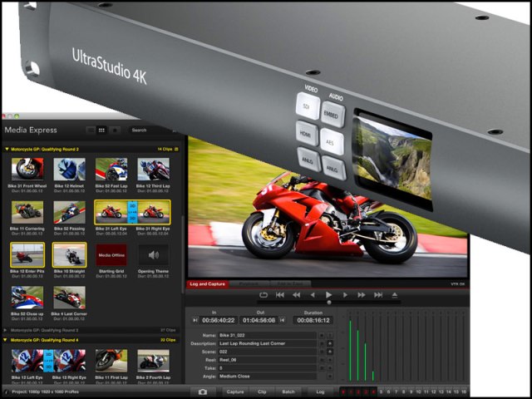Move the playback scrubber knob
This screenshot has width=532, height=399.
coord(329,303)
